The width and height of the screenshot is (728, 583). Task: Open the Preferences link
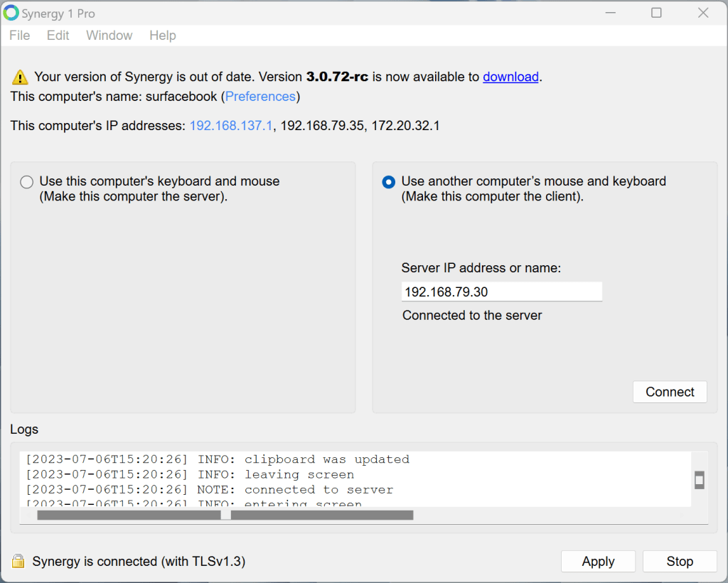point(260,97)
